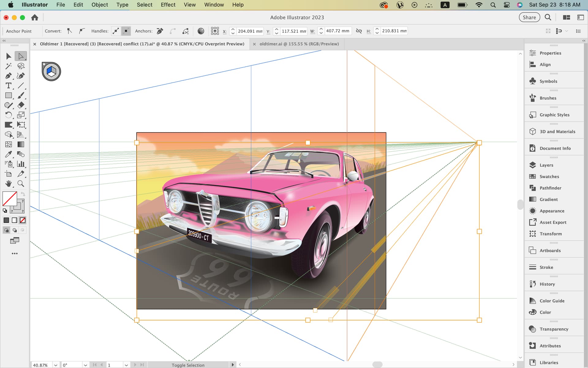588x368 pixels.
Task: Activate the Perspective Grid tool
Action: pos(21,135)
